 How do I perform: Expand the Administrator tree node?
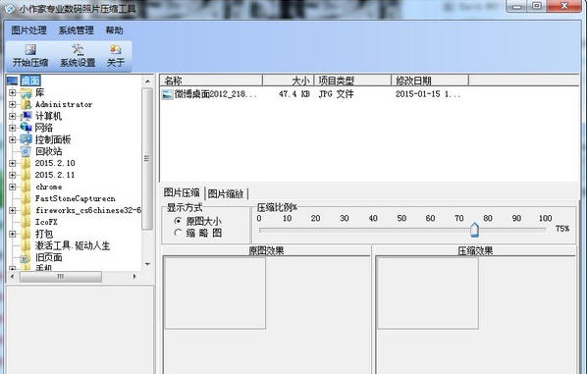pos(13,104)
